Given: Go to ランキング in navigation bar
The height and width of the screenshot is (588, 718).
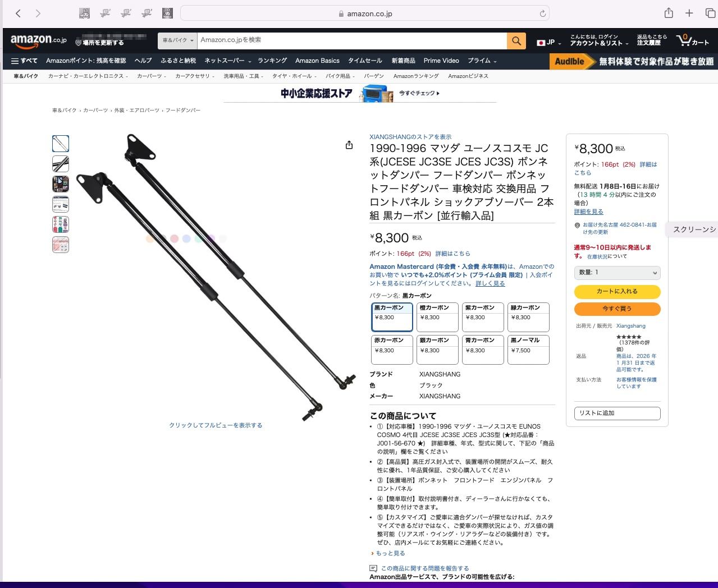Looking at the screenshot, I should coord(272,61).
